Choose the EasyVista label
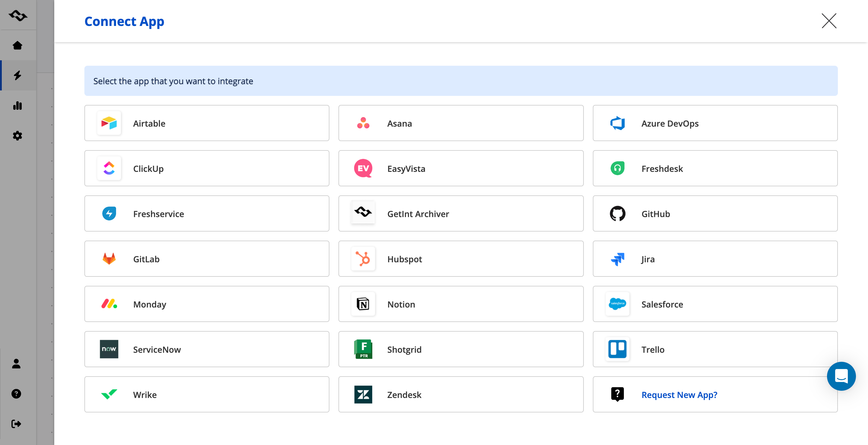The height and width of the screenshot is (445, 868). click(x=406, y=169)
